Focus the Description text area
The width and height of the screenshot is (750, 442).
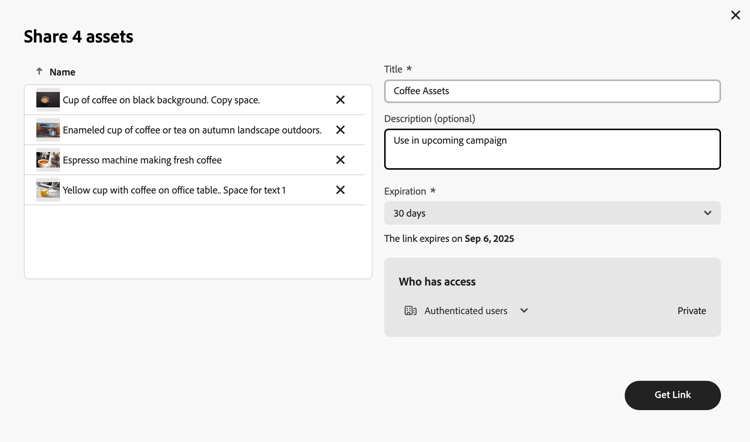[552, 149]
